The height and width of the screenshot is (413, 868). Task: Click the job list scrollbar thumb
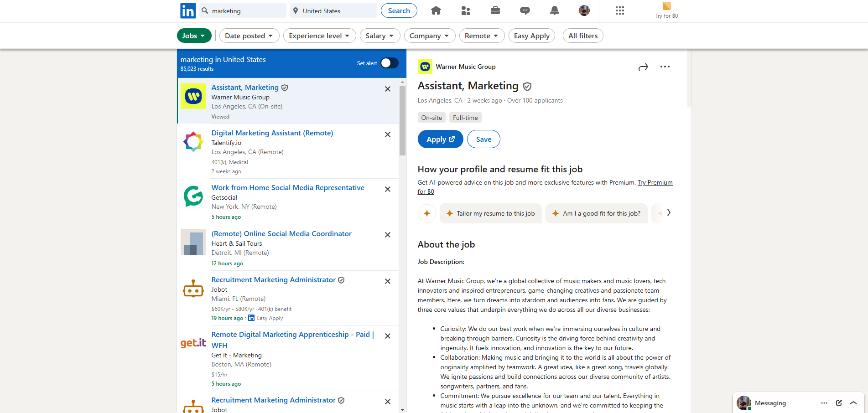point(402,120)
